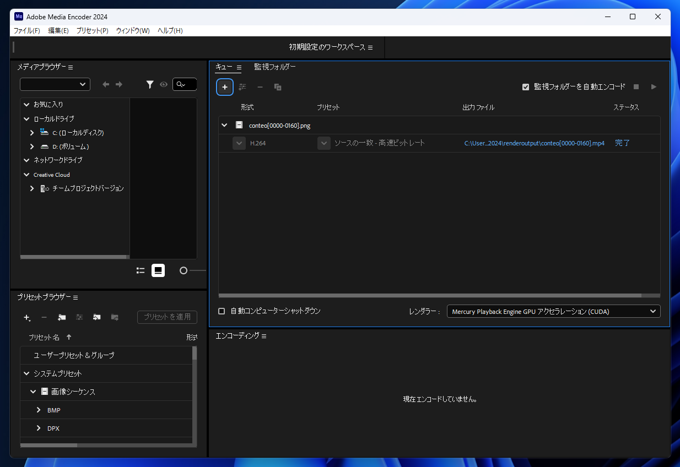Open the ファイル(F) menu
680x467 pixels.
(26, 31)
